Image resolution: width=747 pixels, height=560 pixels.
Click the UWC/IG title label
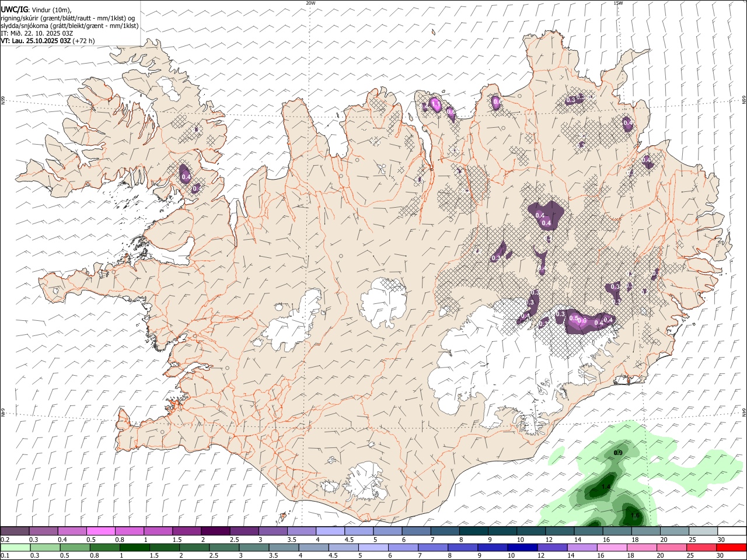pos(15,10)
